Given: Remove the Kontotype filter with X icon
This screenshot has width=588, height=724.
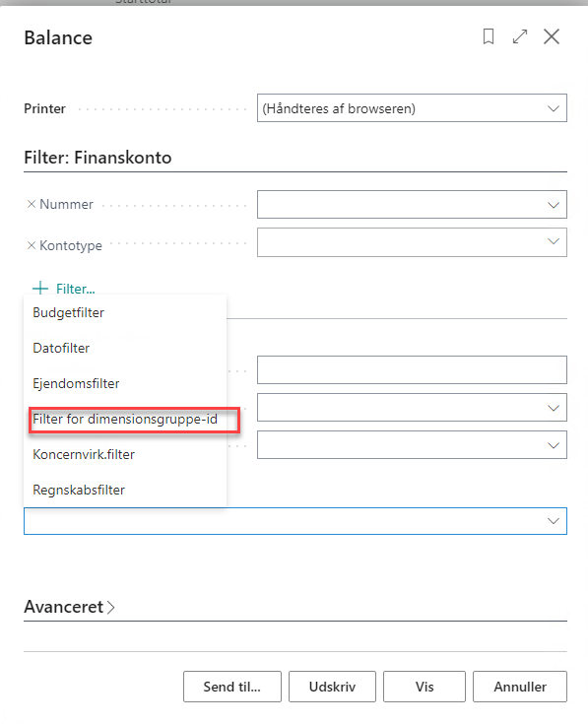Looking at the screenshot, I should point(32,245).
